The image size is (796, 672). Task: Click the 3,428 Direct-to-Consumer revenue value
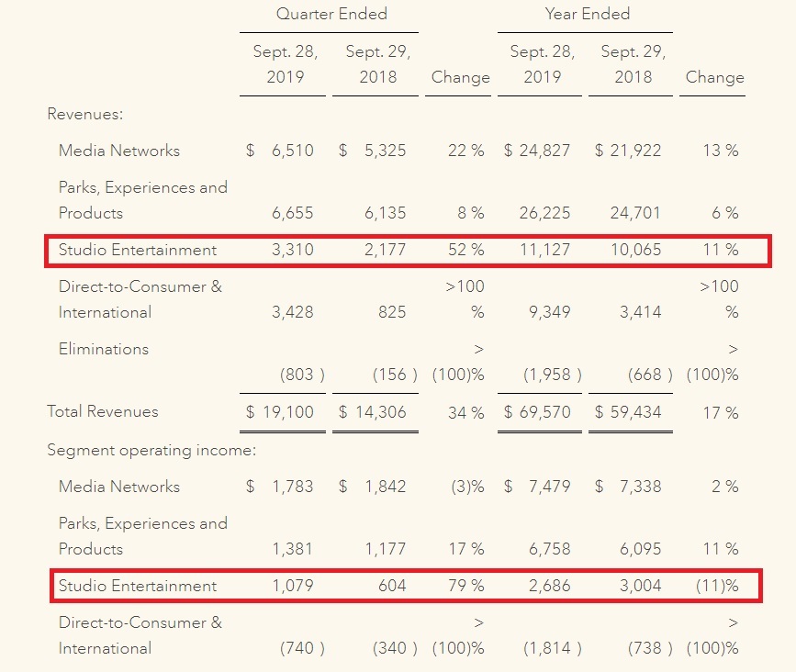point(292,312)
